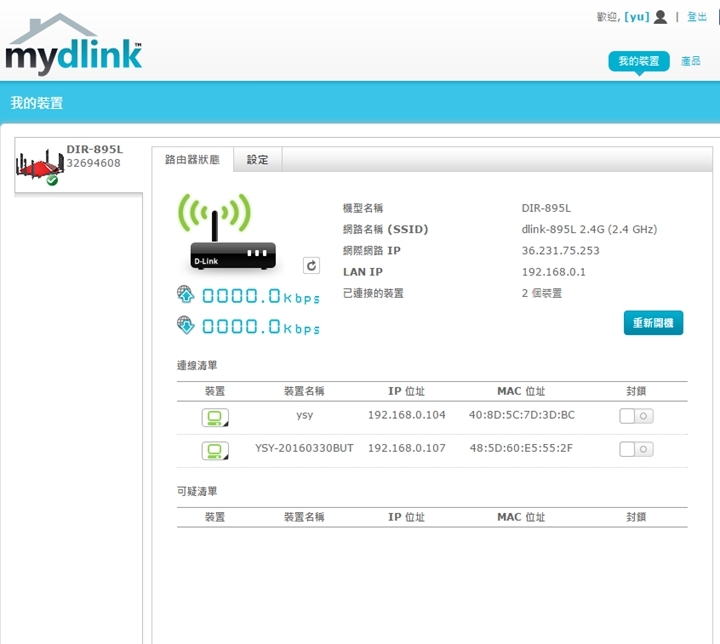The image size is (720, 644).
Task: Click internet IP 36.231.75.253
Action: click(x=561, y=250)
